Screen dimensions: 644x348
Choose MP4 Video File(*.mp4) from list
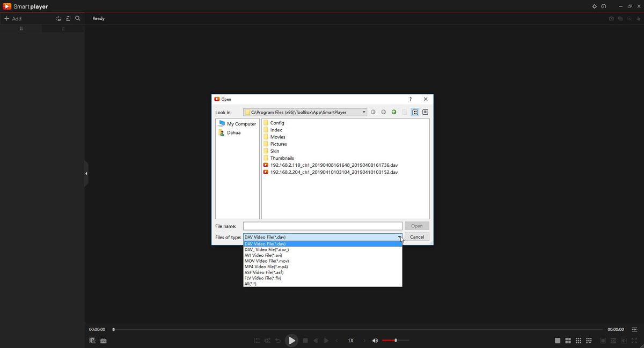266,266
